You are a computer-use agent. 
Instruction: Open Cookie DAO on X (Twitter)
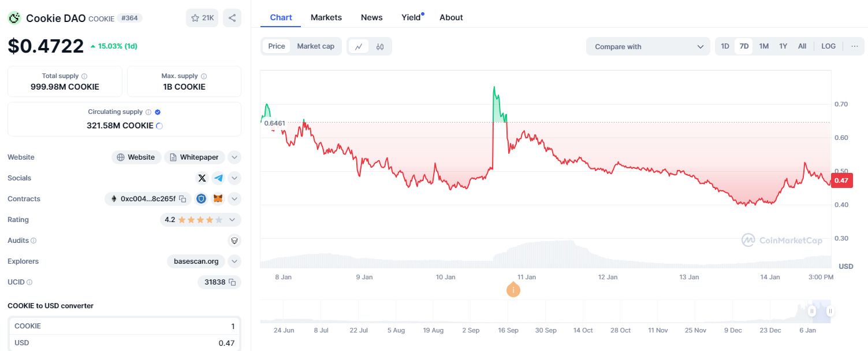pyautogui.click(x=202, y=178)
